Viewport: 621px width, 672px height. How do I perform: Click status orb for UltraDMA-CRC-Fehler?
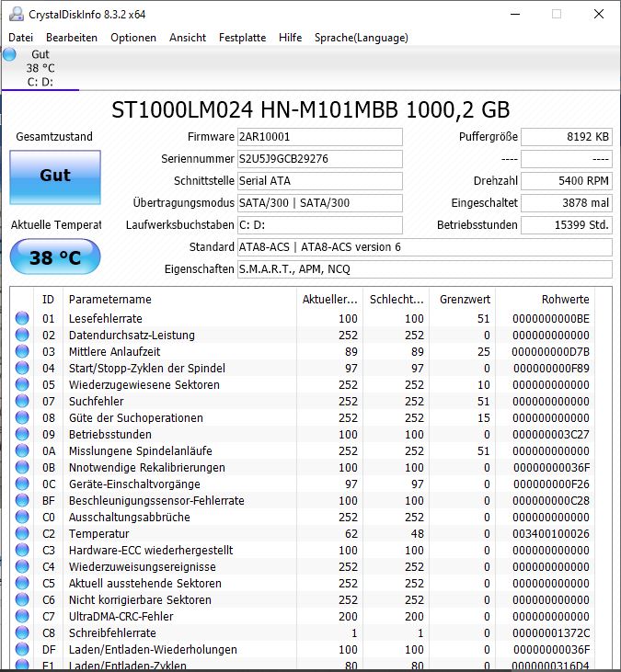coord(22,616)
